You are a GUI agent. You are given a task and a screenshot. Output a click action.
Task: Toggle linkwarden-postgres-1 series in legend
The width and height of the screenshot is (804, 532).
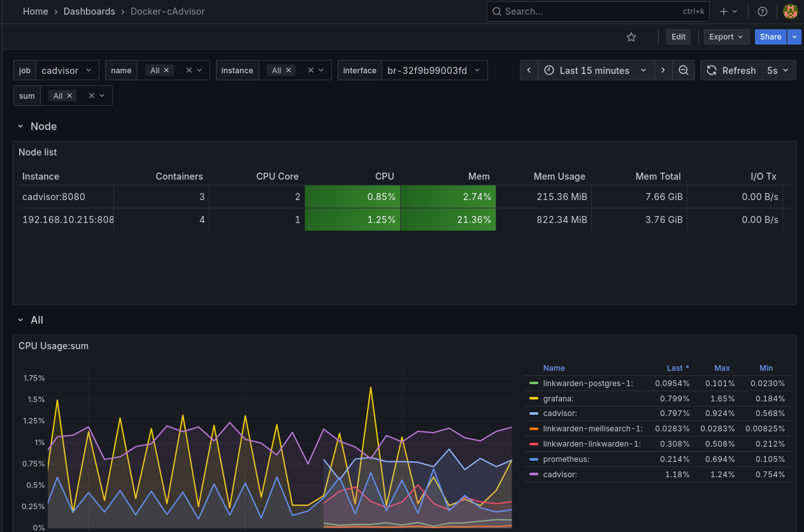(x=587, y=383)
